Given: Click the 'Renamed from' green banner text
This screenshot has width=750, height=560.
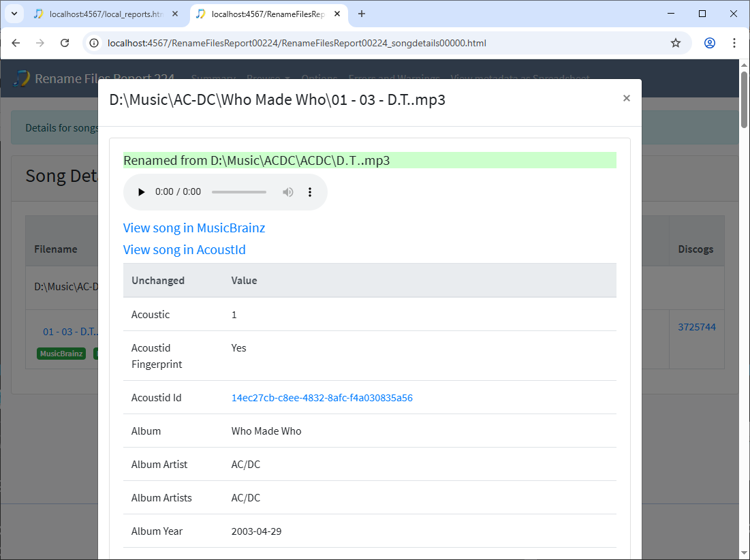Looking at the screenshot, I should [257, 160].
